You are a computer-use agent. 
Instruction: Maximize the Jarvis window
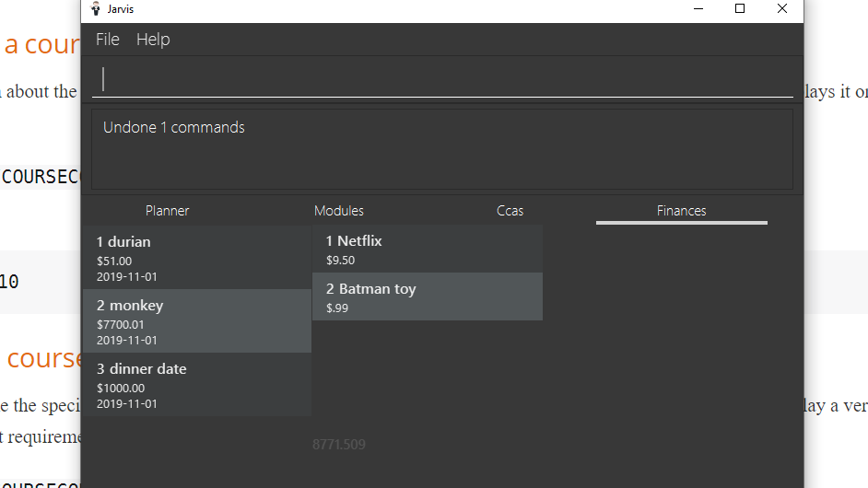pyautogui.click(x=740, y=9)
